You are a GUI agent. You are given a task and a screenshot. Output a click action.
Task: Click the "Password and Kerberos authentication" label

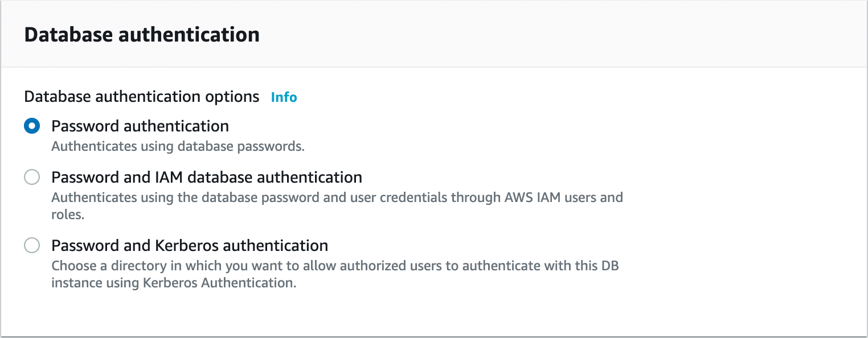[190, 246]
